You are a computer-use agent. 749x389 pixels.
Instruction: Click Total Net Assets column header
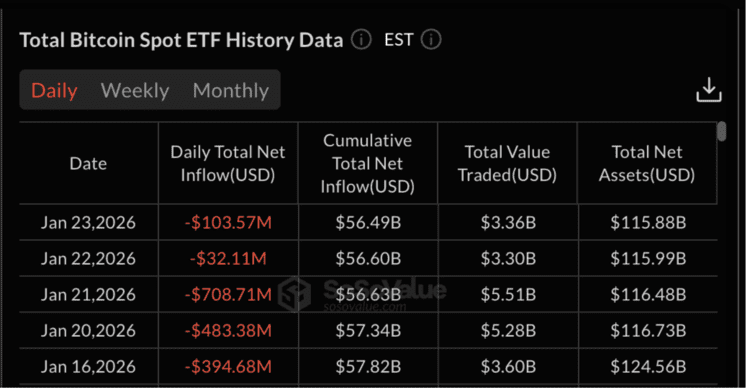(647, 163)
